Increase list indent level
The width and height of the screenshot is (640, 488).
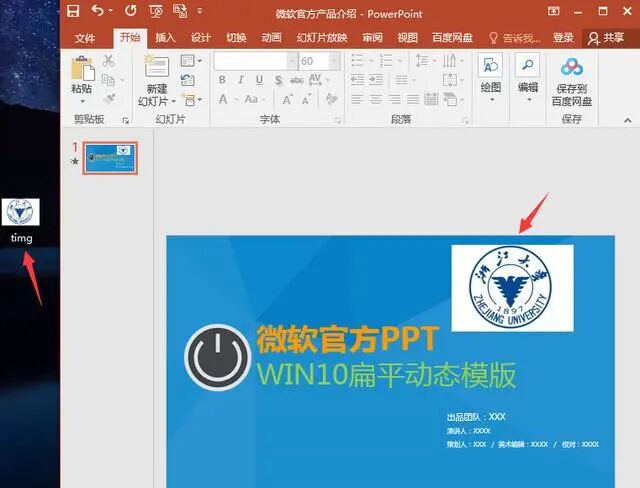(376, 80)
